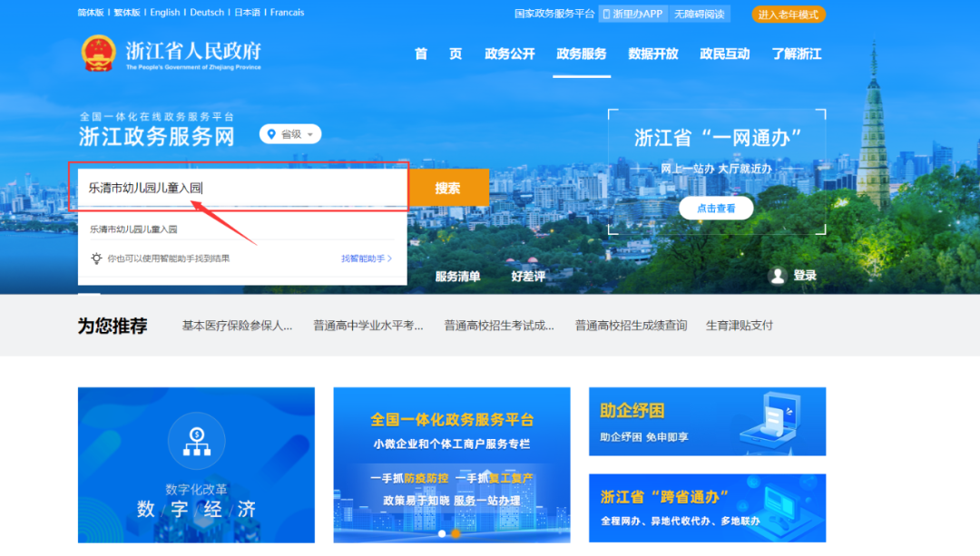The width and height of the screenshot is (980, 556).
Task: Open the 数据开放 navigation menu item
Action: [x=653, y=54]
